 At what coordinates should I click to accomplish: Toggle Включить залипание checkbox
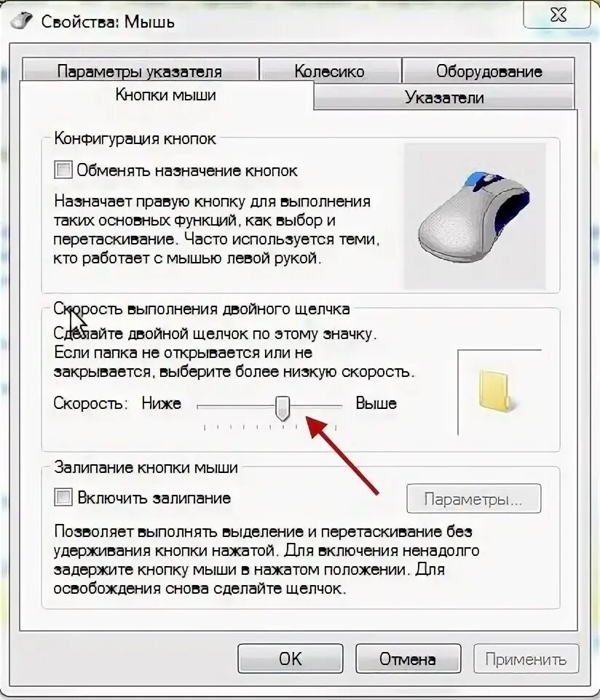[x=63, y=497]
